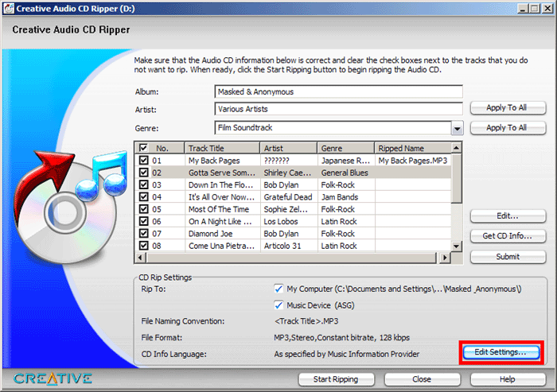The height and width of the screenshot is (392, 557).
Task: Select the On A Night Like ... track title
Action: tap(220, 222)
